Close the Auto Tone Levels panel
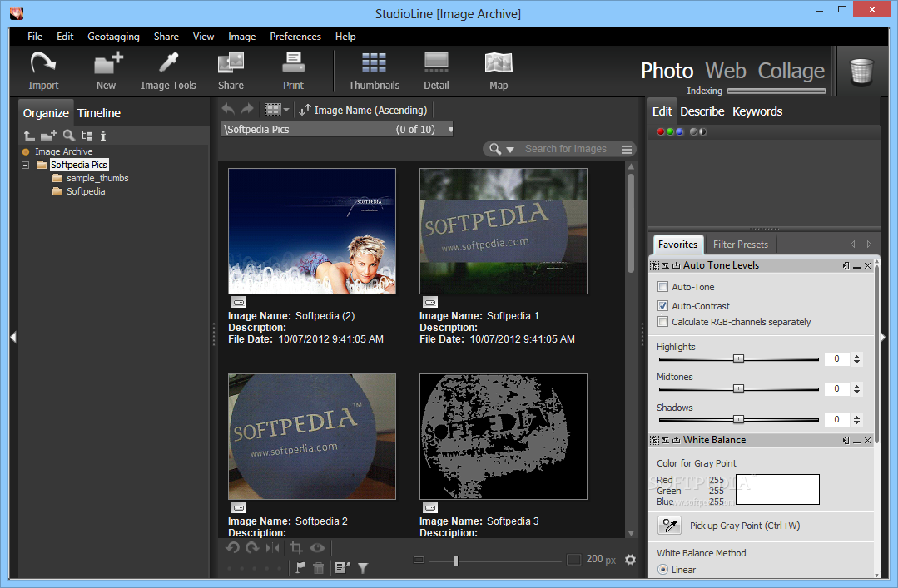The width and height of the screenshot is (898, 588). [x=868, y=266]
